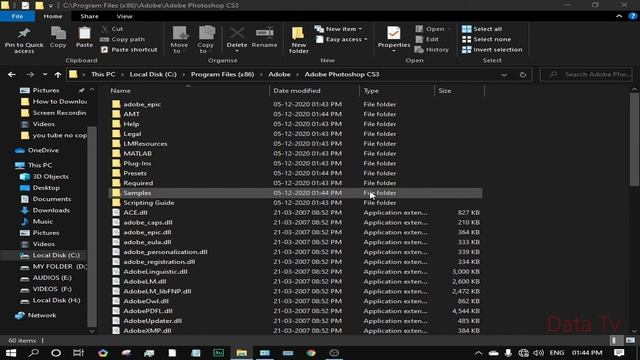This screenshot has width=640, height=360.
Task: Select the AdobeLinguistic.dll file
Action: pyautogui.click(x=155, y=271)
